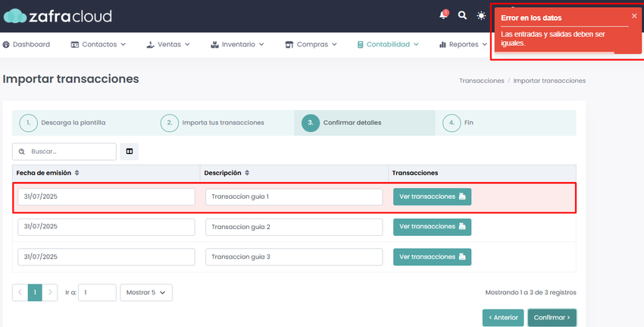This screenshot has height=327, width=644.
Task: Go to next page arrow in pagination
Action: [50, 292]
